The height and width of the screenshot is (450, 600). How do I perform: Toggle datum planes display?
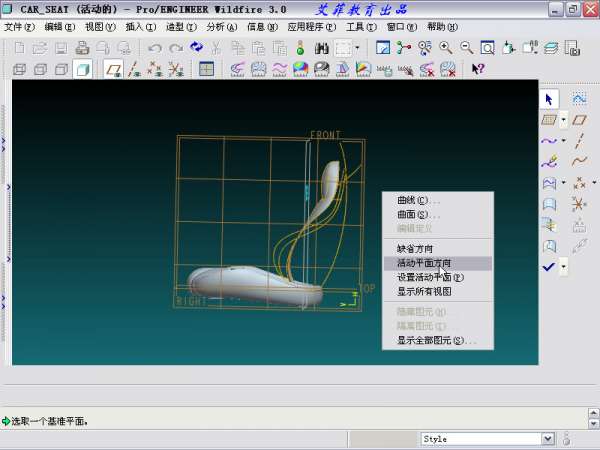[114, 69]
